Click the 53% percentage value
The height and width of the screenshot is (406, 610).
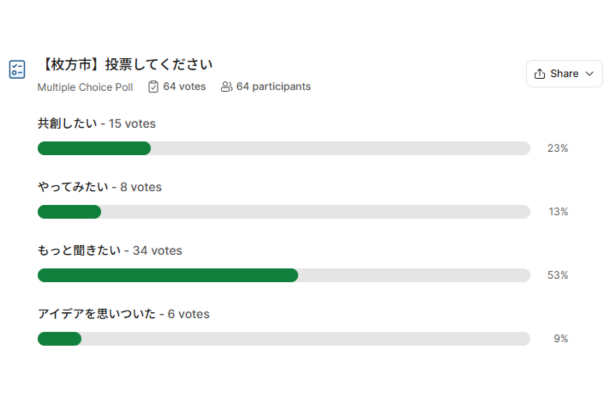557,275
